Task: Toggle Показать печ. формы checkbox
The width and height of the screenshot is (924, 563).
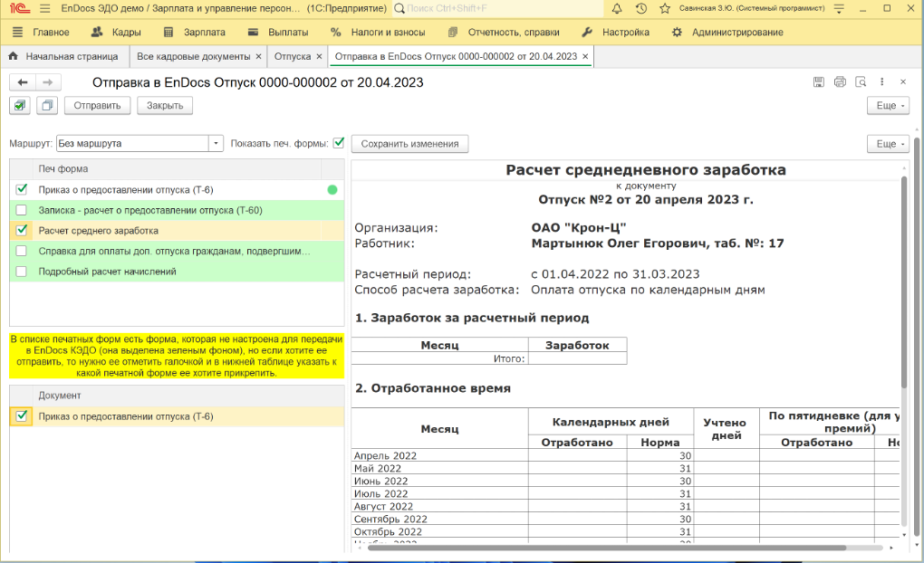Action: 338,142
